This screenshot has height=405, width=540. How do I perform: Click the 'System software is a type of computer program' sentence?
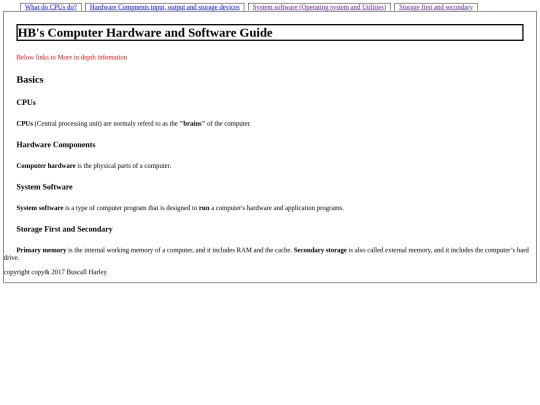click(180, 208)
